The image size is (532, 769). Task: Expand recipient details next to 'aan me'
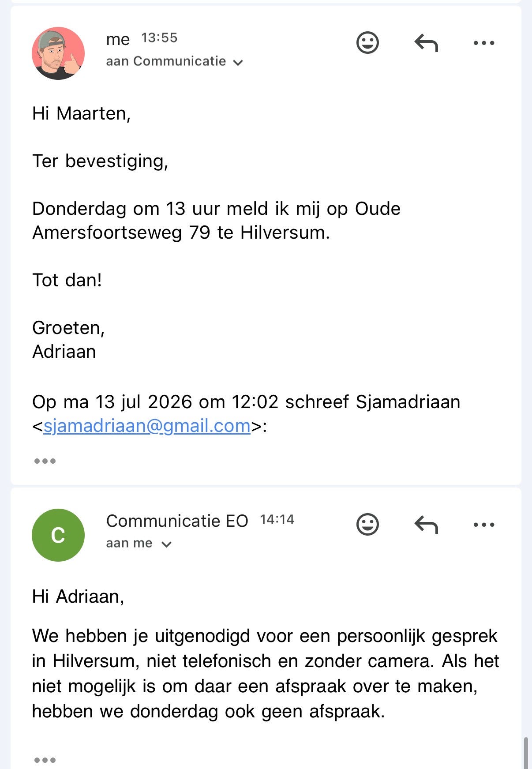[x=166, y=544]
